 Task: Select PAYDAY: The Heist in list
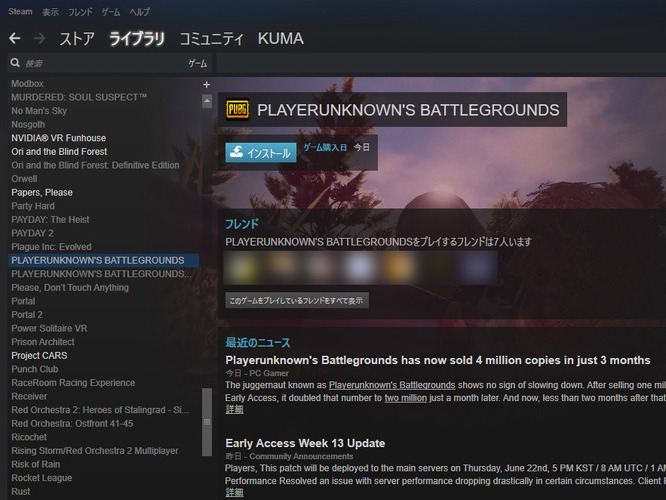tap(50, 220)
